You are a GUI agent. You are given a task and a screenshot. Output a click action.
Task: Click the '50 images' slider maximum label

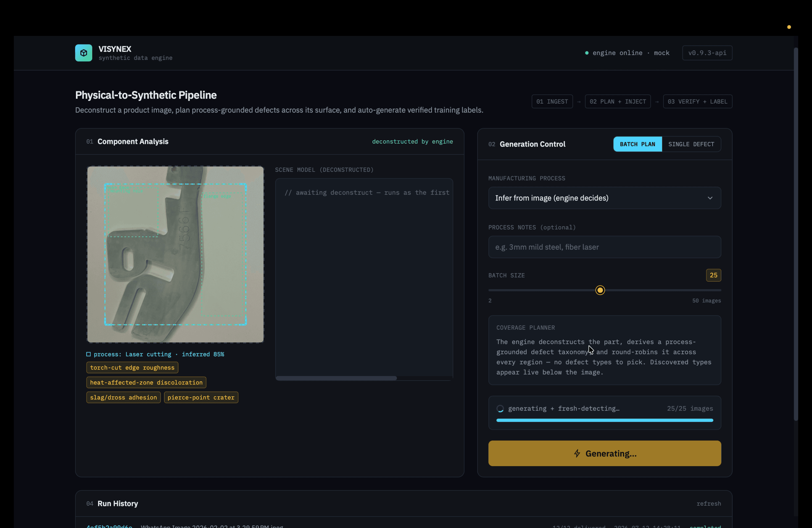706,300
